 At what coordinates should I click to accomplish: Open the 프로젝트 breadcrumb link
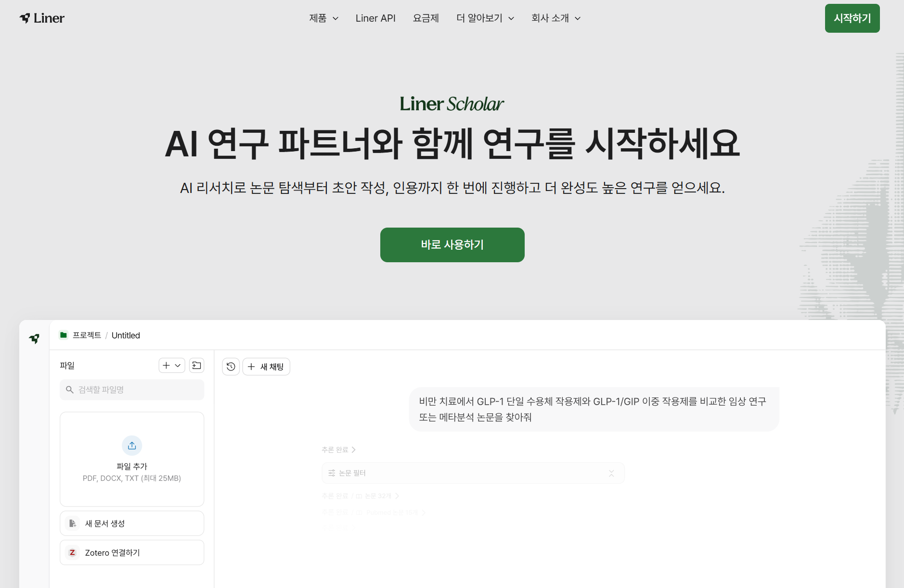(87, 335)
